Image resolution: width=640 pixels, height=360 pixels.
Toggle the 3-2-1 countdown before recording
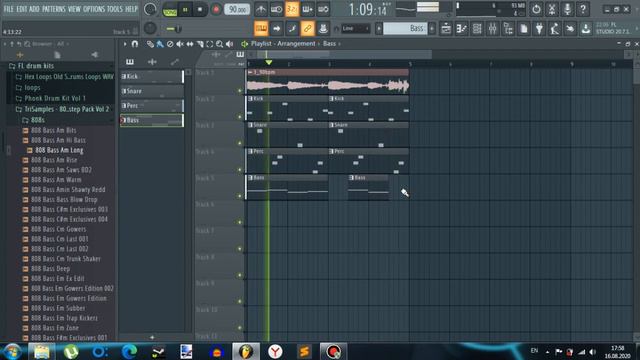[292, 9]
